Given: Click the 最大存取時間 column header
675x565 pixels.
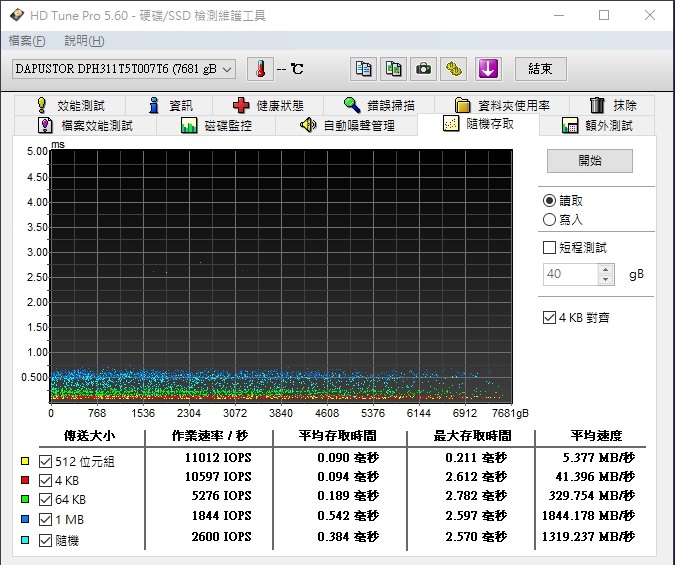Looking at the screenshot, I should pyautogui.click(x=472, y=436).
